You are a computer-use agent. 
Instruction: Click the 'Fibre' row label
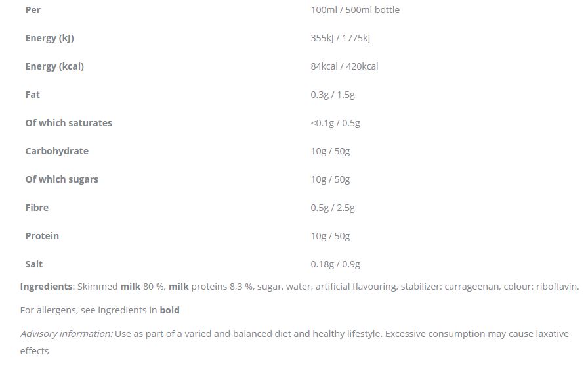[37, 208]
